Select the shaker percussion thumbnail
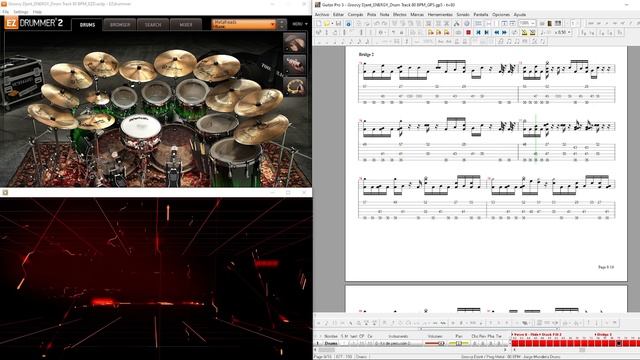 (294, 64)
